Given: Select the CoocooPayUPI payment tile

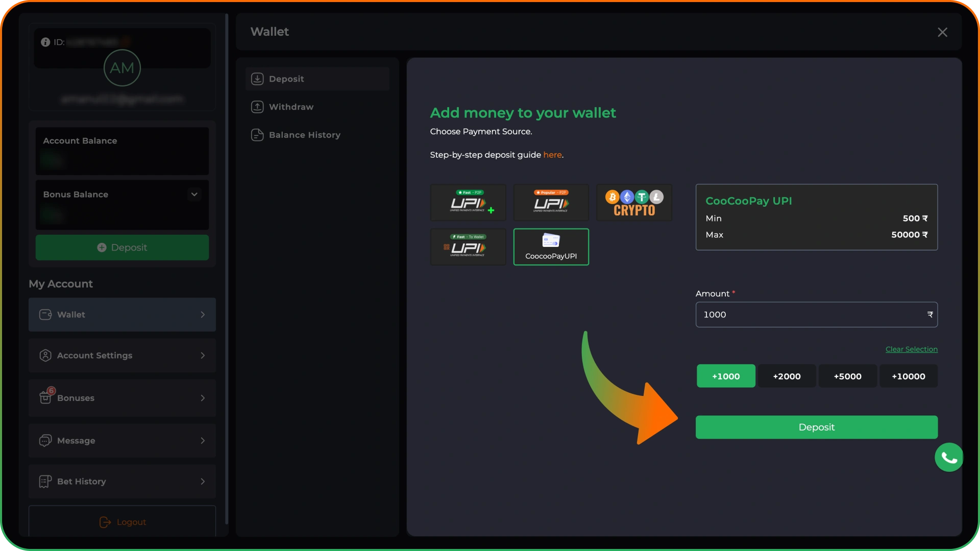Looking at the screenshot, I should coord(551,246).
